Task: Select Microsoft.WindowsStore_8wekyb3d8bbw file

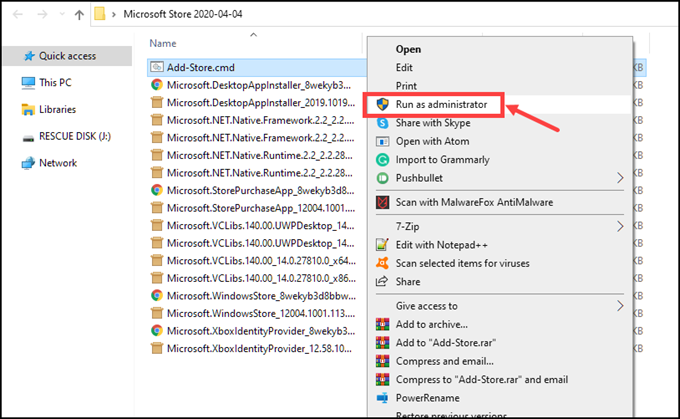Action: point(261,296)
